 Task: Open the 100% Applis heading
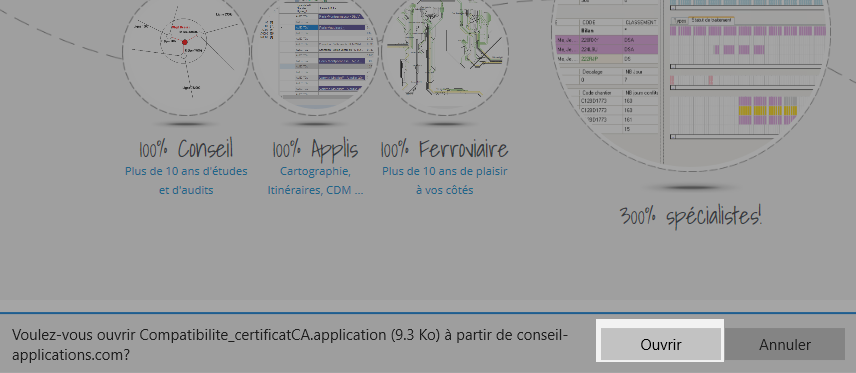point(315,149)
